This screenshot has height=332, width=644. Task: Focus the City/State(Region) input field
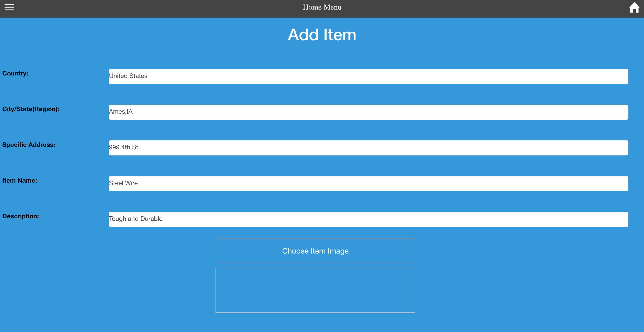point(368,112)
